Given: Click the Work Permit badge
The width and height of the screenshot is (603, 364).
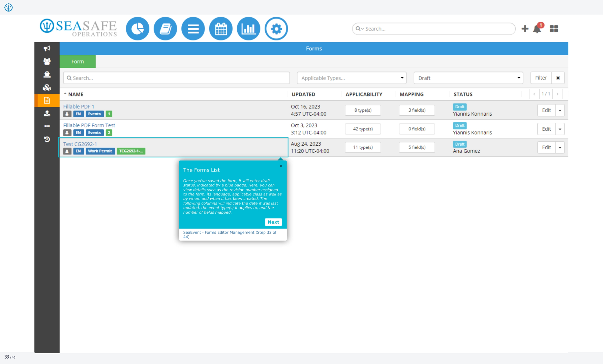Looking at the screenshot, I should (x=100, y=151).
